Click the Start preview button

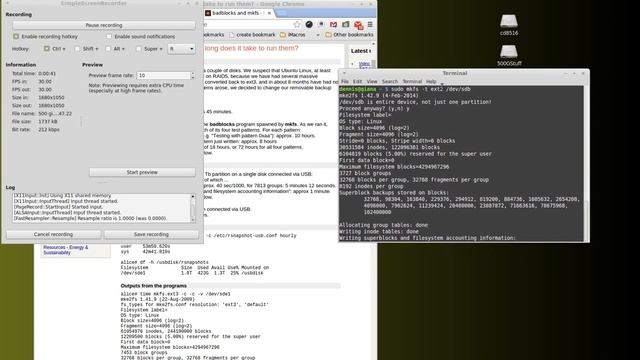coord(142,172)
